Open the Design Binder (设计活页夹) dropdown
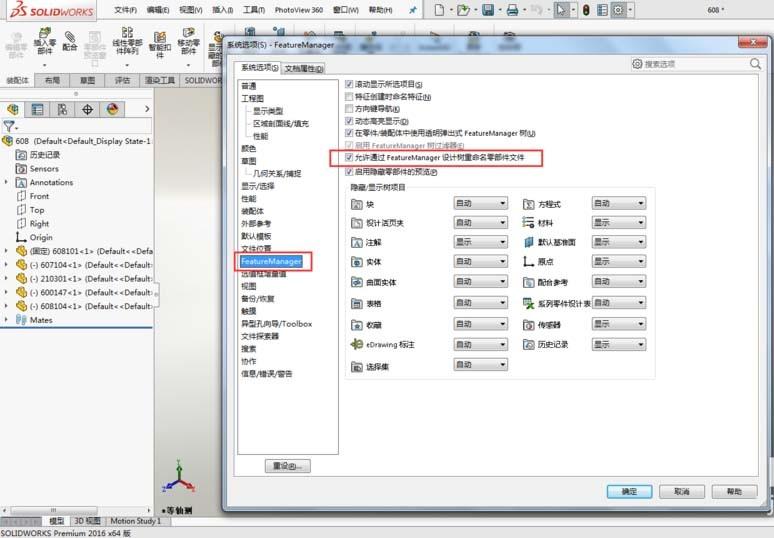The width and height of the screenshot is (774, 538). [480, 223]
